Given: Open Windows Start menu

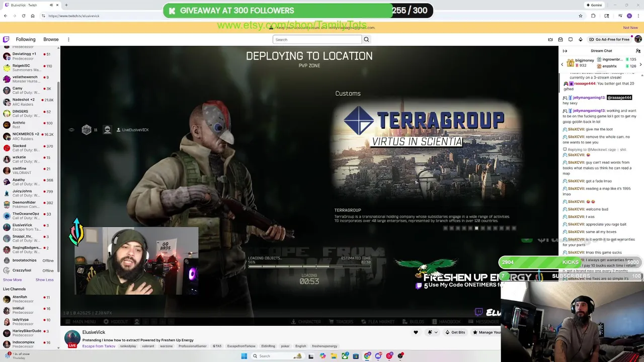Looking at the screenshot, I should pos(244,356).
